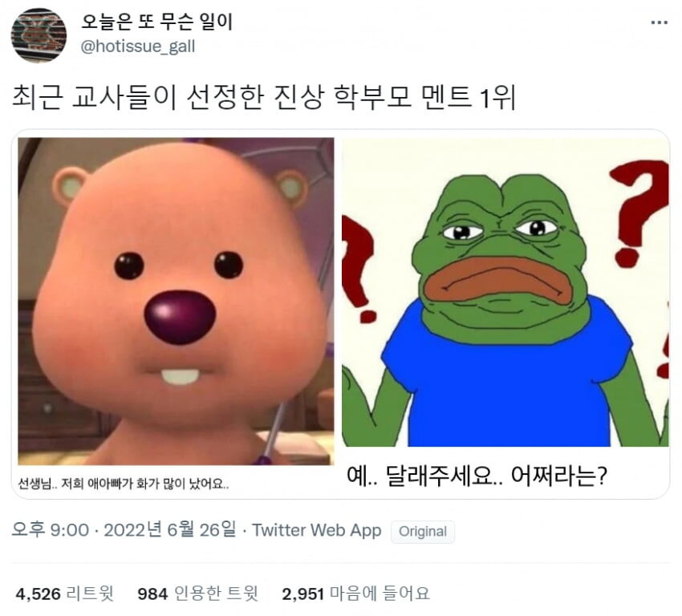Select the tweet text 최근 교사들이 선정한 진상 학부모
The image size is (682, 616).
(213, 97)
